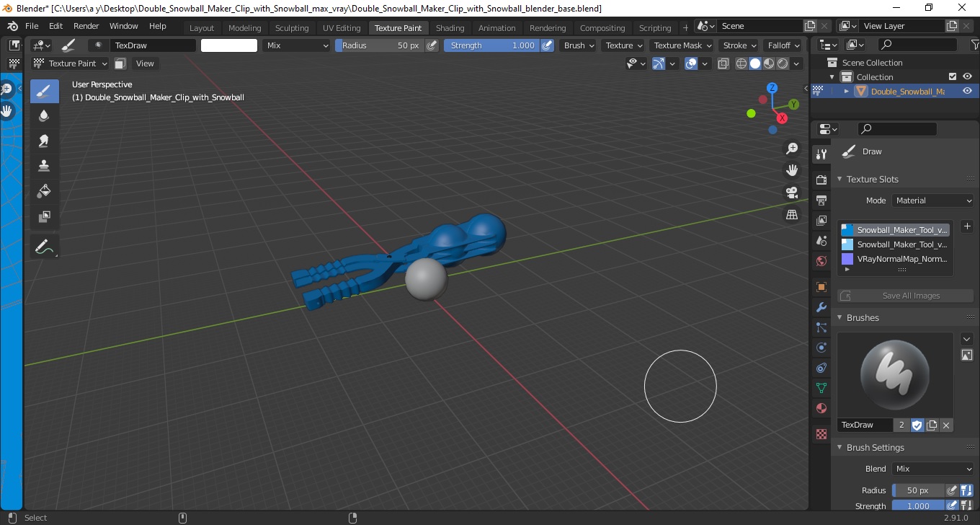Open the Object Constraints properties tab

tap(821, 368)
